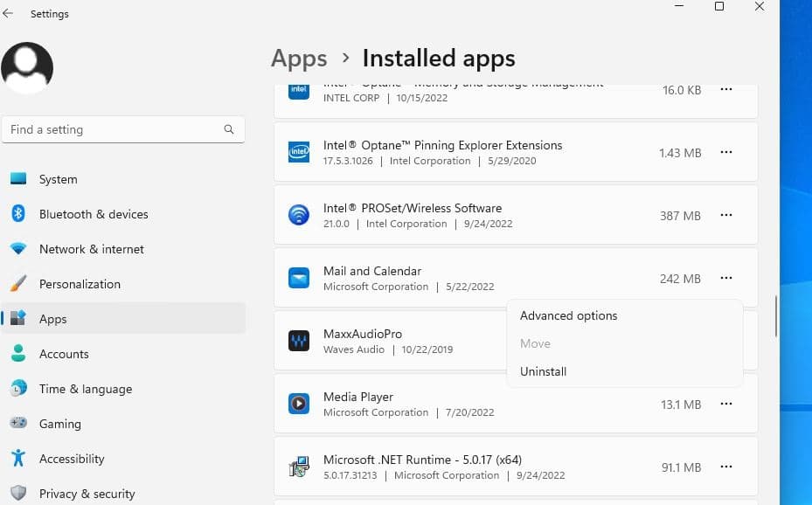Open more options for Microsoft .NET Runtime
This screenshot has width=812, height=505.
click(726, 467)
